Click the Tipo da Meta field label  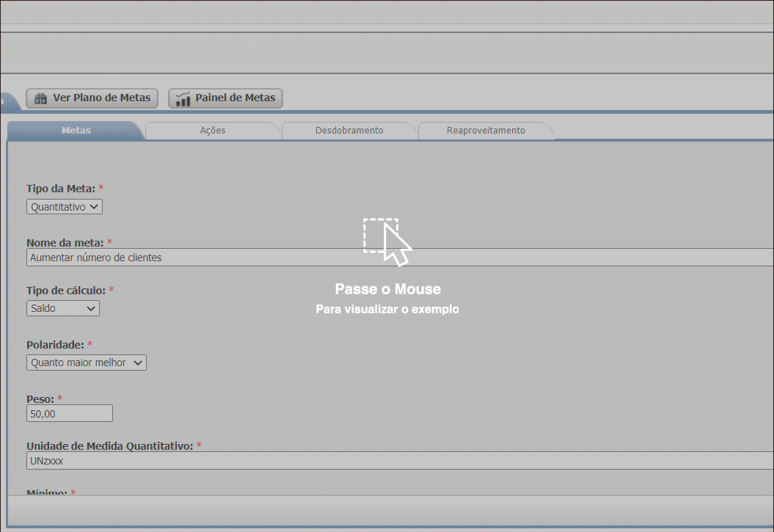[61, 189]
